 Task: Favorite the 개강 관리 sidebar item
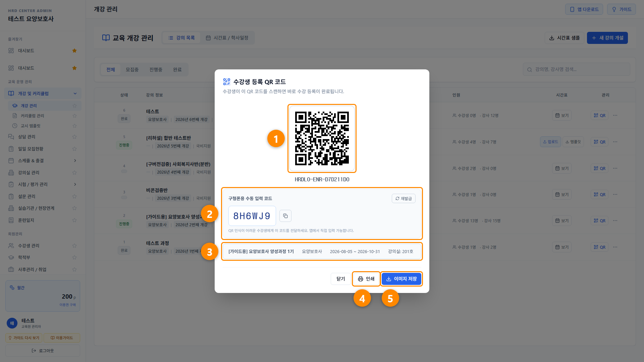click(74, 106)
